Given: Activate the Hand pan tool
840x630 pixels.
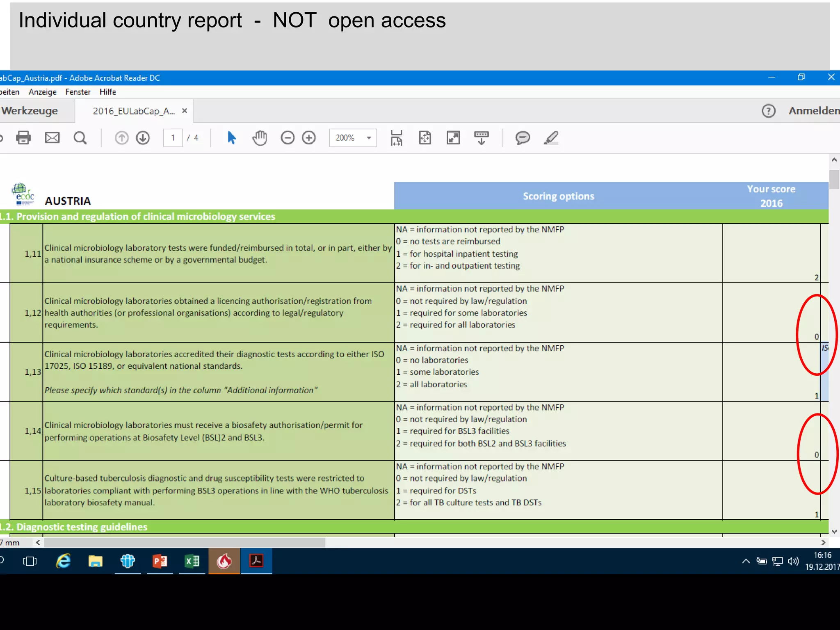Looking at the screenshot, I should pos(260,138).
